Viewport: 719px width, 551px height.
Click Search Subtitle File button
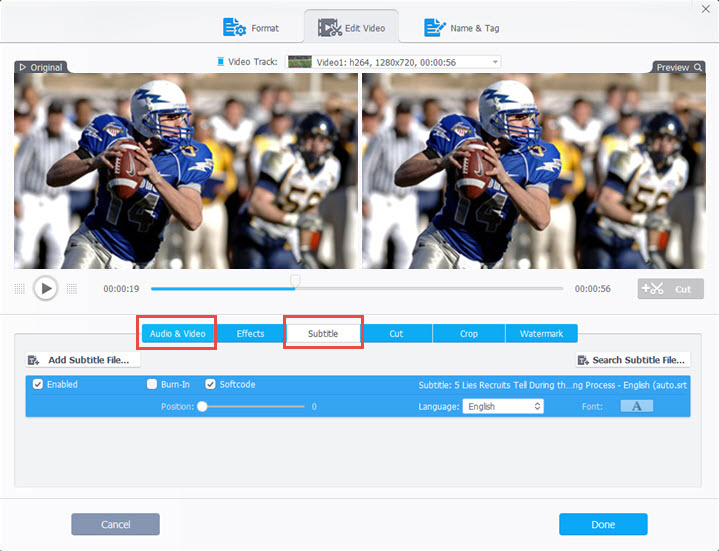[633, 360]
